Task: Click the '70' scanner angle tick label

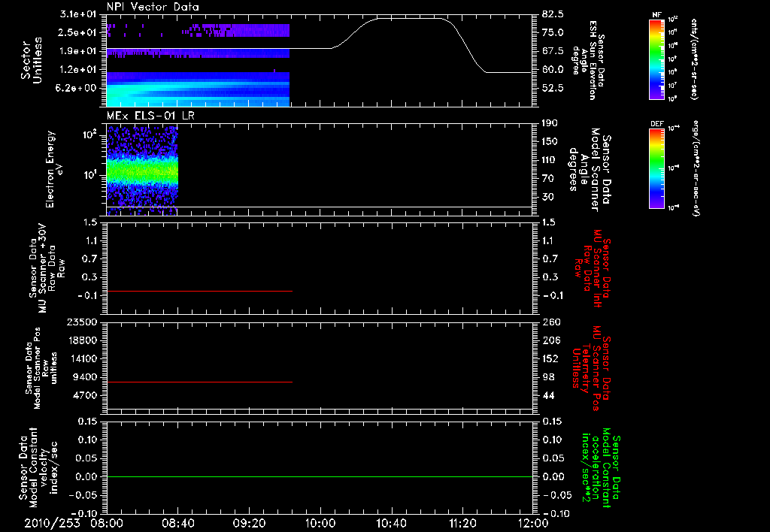Action: (547, 178)
